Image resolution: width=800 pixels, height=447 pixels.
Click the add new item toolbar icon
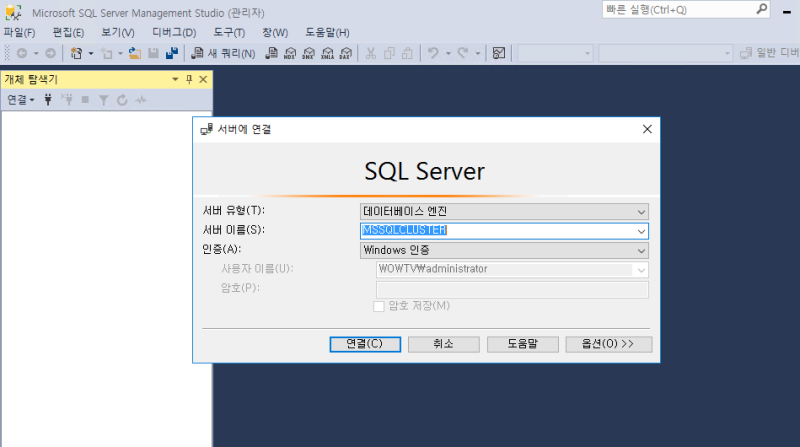(x=107, y=53)
